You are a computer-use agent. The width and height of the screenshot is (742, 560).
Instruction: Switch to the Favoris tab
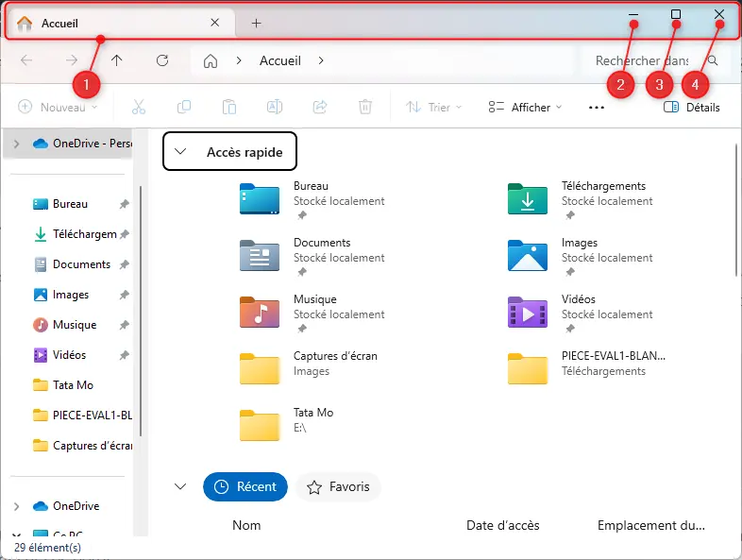pyautogui.click(x=339, y=486)
